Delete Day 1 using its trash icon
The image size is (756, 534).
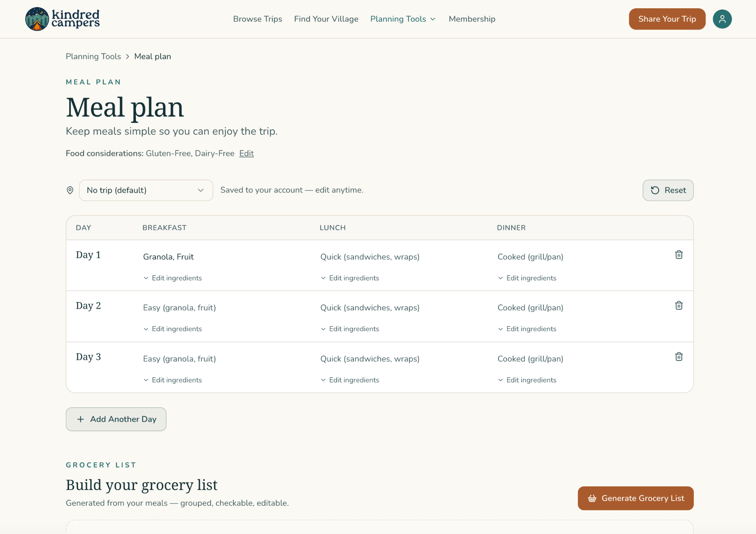679,255
